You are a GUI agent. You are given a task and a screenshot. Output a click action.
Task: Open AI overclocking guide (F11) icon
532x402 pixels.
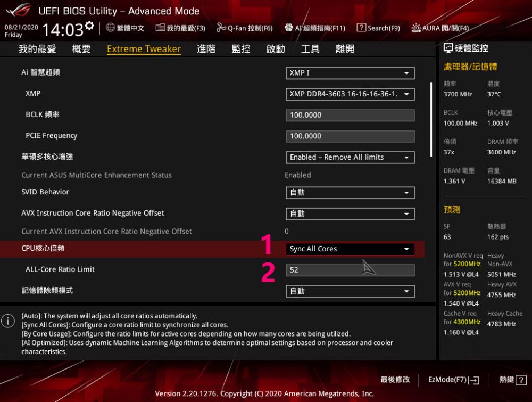pos(289,28)
